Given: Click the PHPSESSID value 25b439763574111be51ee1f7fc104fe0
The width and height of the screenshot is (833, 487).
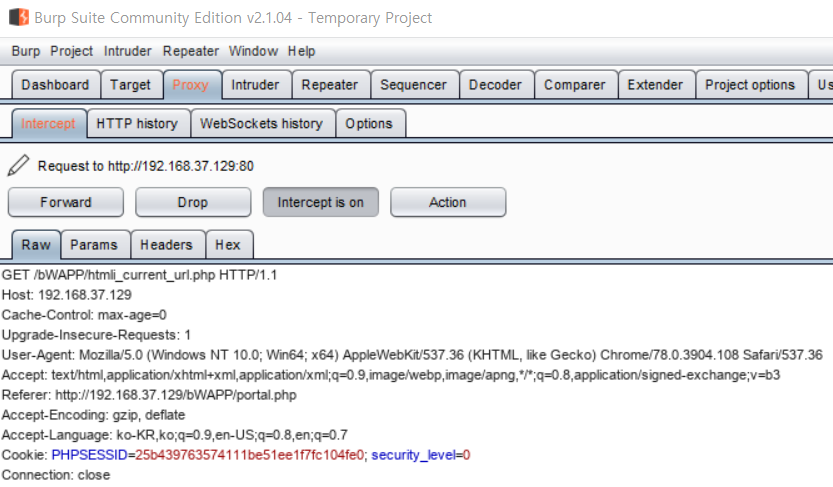Looking at the screenshot, I should [x=250, y=455].
